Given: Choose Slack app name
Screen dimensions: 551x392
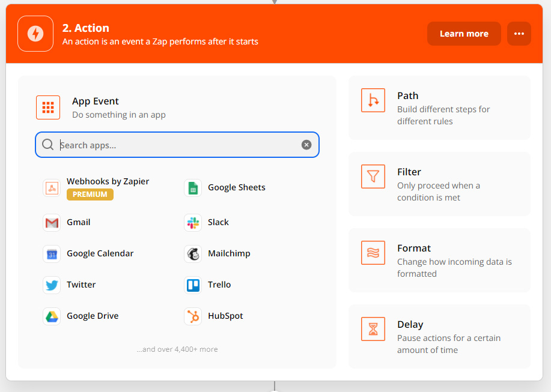Looking at the screenshot, I should [218, 222].
